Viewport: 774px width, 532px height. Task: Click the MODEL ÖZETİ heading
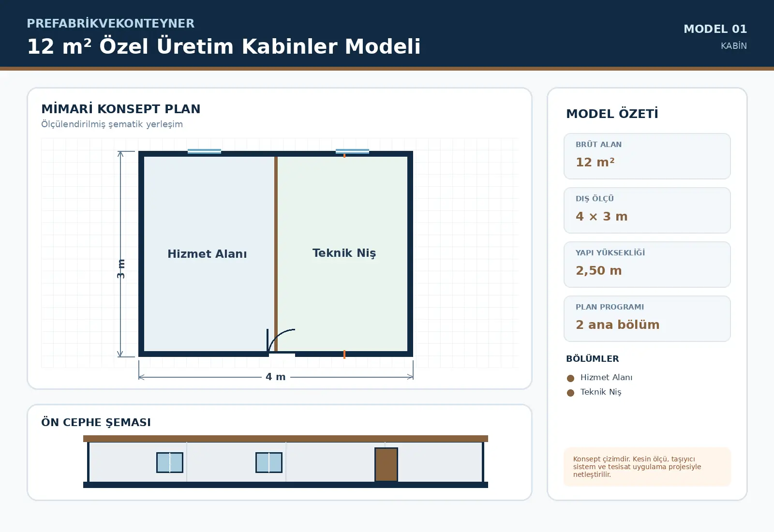click(612, 114)
